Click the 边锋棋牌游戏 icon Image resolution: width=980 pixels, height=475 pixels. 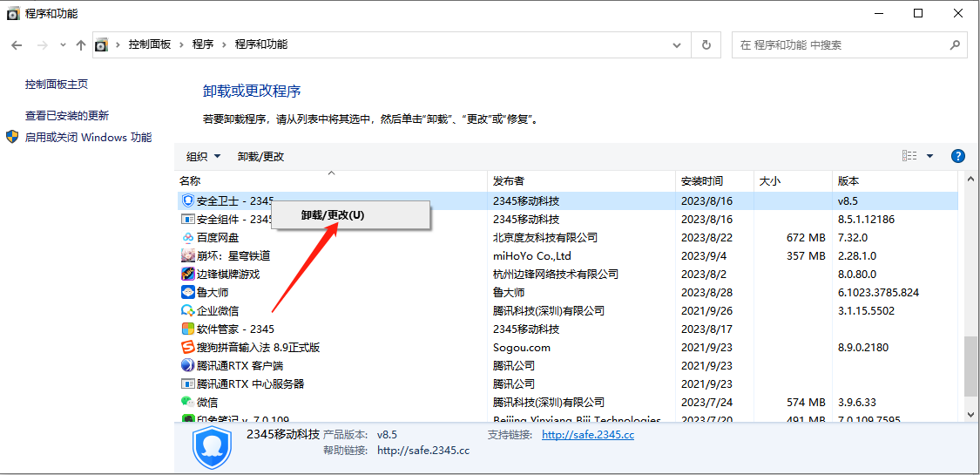tap(188, 274)
